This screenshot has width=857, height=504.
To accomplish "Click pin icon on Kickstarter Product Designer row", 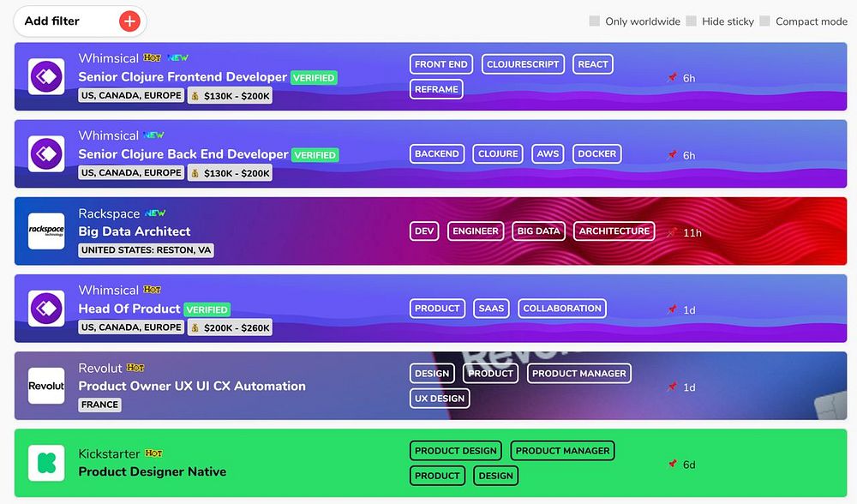I will click(x=672, y=464).
